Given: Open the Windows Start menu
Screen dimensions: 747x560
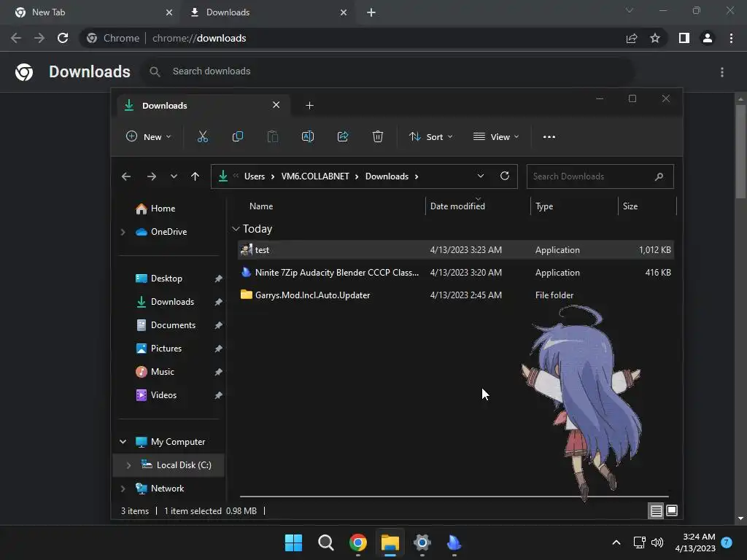Looking at the screenshot, I should (293, 542).
